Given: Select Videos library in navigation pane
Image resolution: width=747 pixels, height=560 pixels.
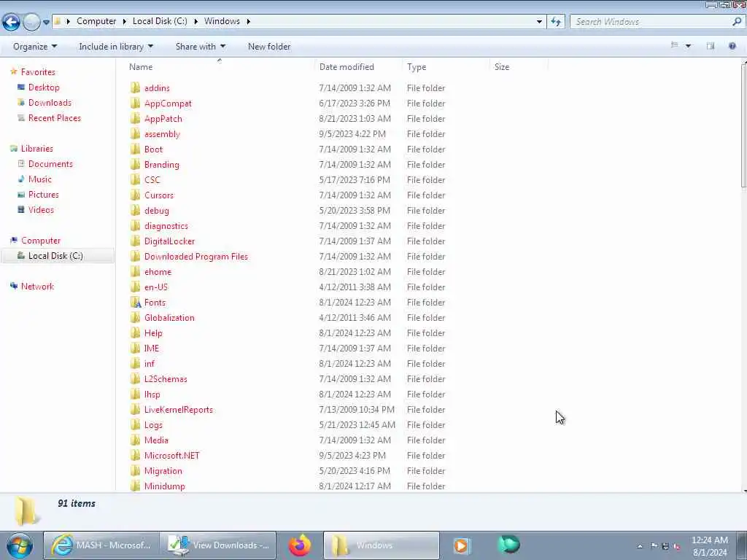Looking at the screenshot, I should pos(41,210).
